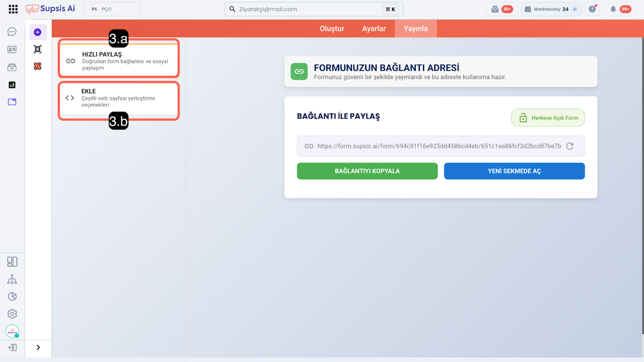Viewport: 644px width, 362px height.
Task: Open the contacts card sidebar icon
Action: (12, 49)
